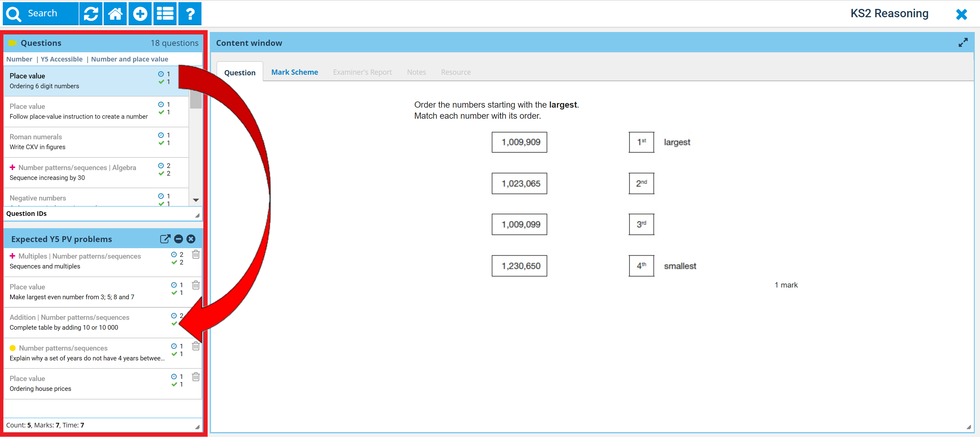This screenshot has height=437, width=980.
Task: Click the refresh icon in top toolbar
Action: click(x=90, y=14)
